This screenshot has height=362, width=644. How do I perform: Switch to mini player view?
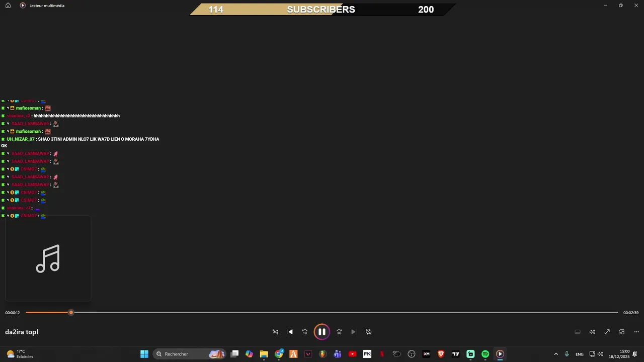[x=622, y=332]
